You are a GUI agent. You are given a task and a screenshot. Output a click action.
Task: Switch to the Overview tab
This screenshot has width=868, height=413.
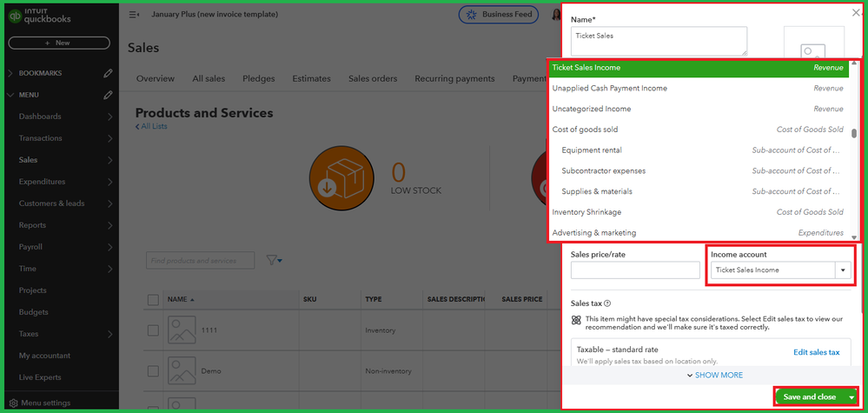pos(156,78)
